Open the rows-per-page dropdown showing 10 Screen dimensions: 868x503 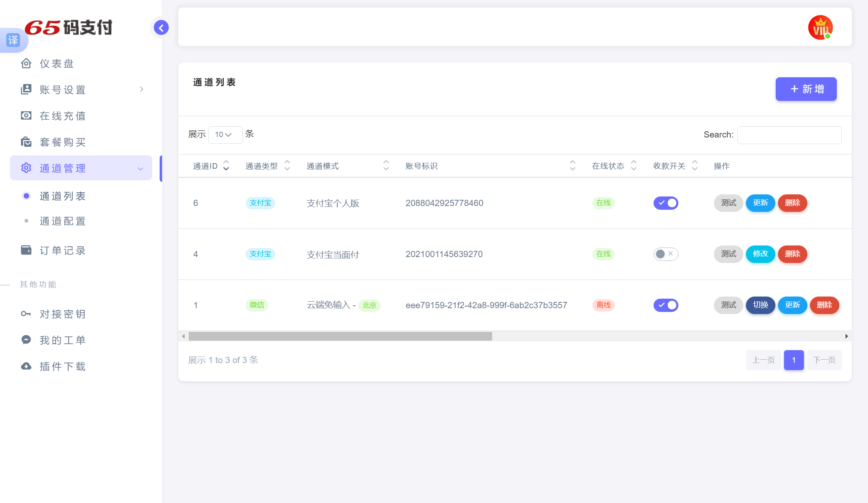(225, 135)
